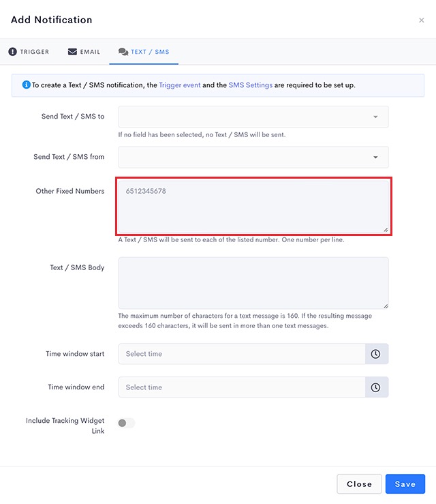Image resolution: width=436 pixels, height=504 pixels.
Task: Click resize handle of Text / SMS Body box
Action: (386, 306)
